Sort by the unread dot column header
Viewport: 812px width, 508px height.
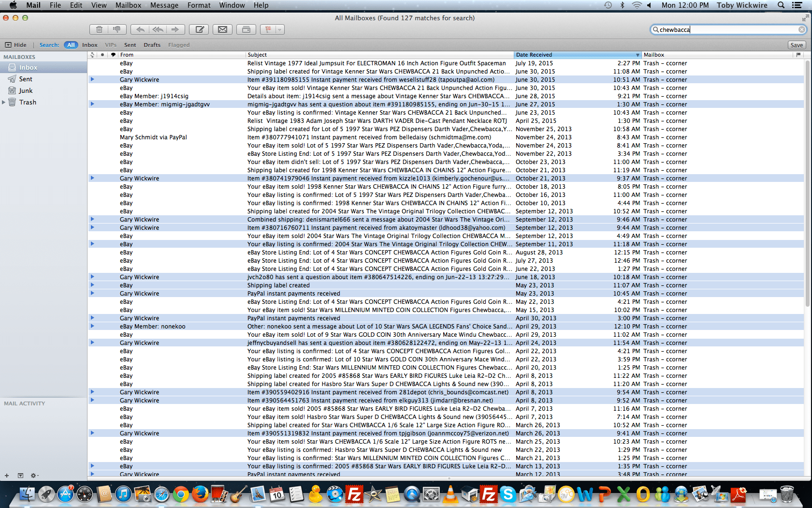coord(102,55)
